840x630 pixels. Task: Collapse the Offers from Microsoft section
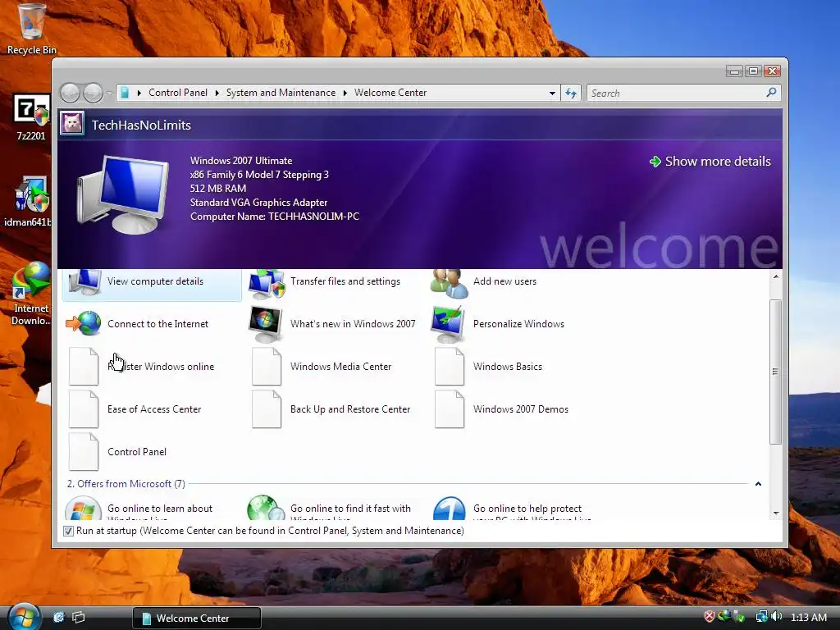(x=758, y=484)
